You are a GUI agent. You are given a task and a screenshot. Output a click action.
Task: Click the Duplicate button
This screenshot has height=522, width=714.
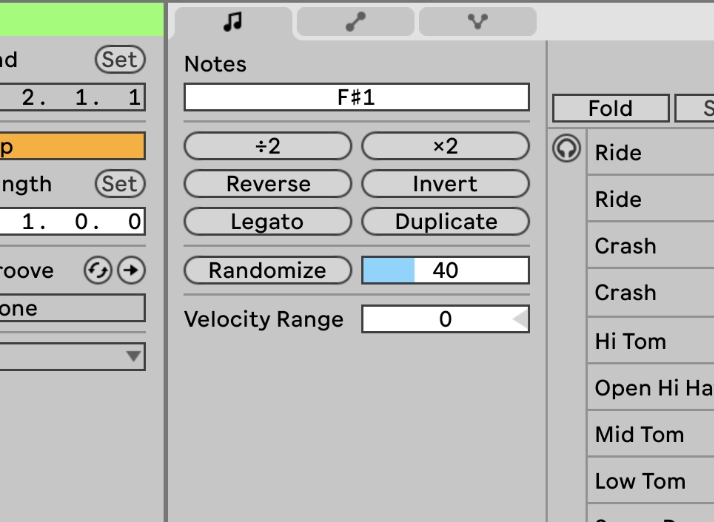(445, 222)
